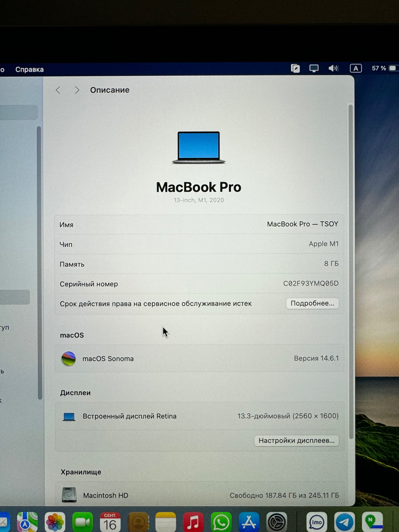Click the umbrella cards menu bar icon

(x=295, y=68)
